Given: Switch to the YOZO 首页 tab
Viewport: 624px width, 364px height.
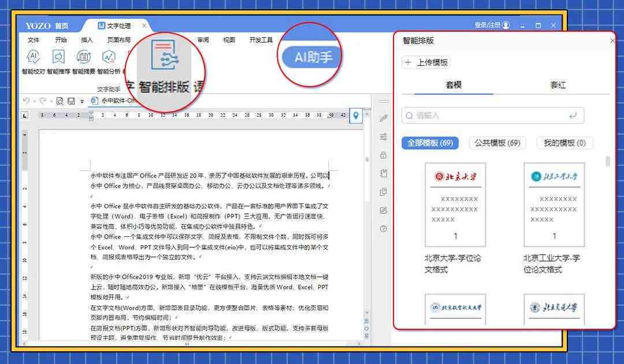Looking at the screenshot, I should point(47,26).
